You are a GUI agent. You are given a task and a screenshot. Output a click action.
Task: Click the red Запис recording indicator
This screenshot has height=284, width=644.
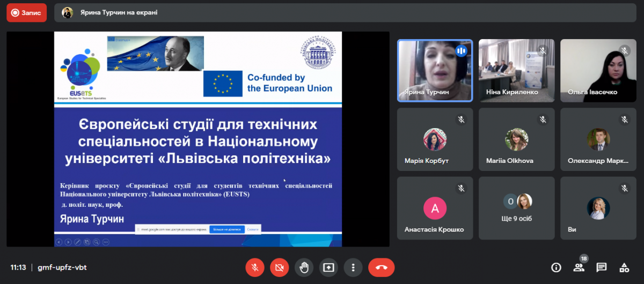point(26,12)
